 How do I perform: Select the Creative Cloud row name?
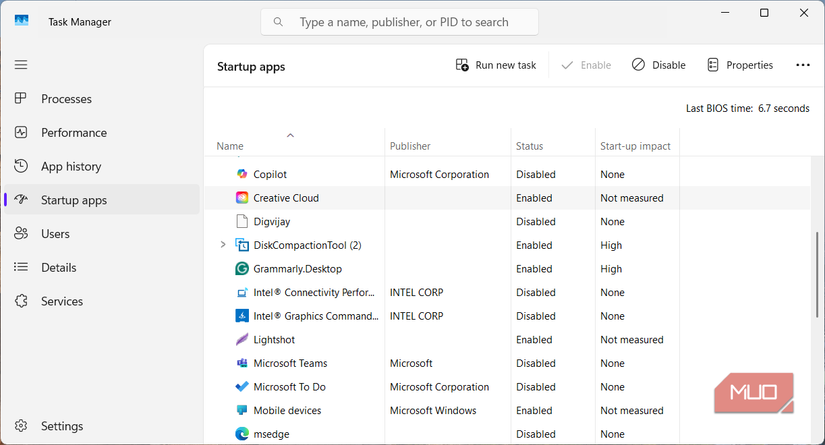(x=286, y=198)
